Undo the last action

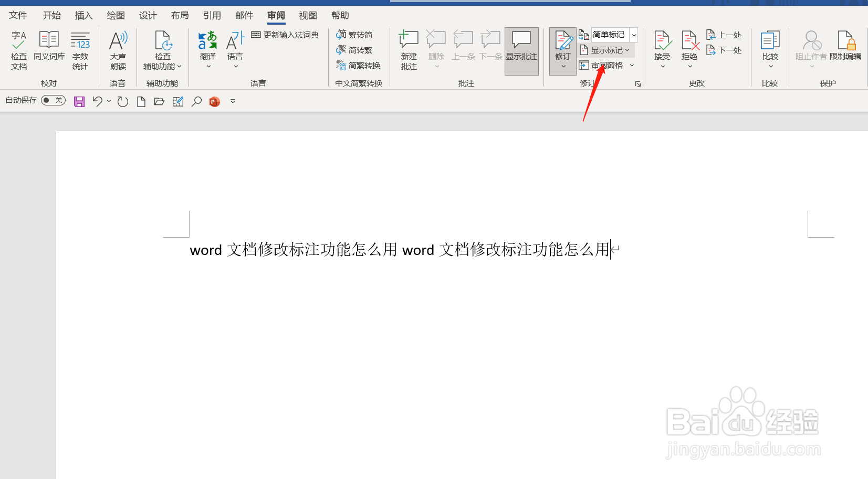coord(97,101)
